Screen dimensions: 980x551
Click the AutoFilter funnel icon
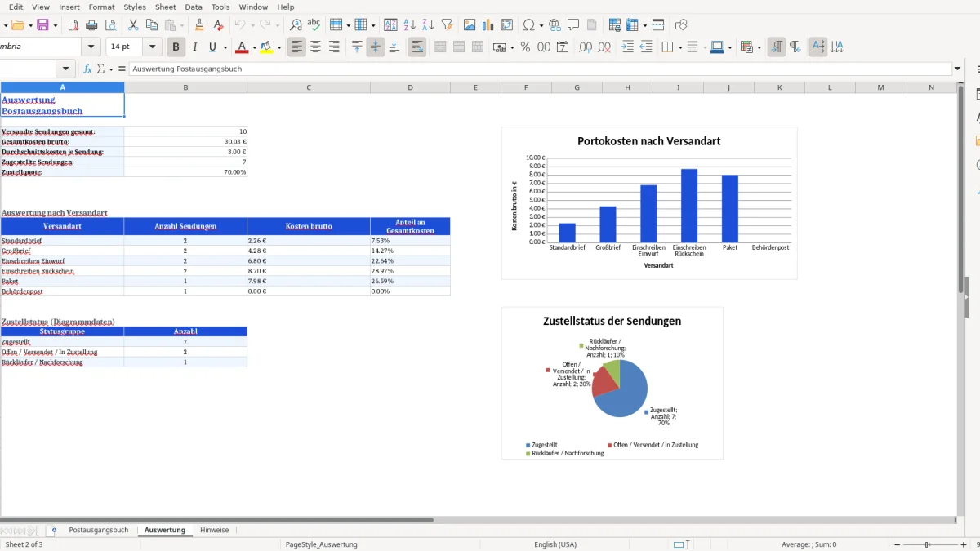tap(447, 25)
